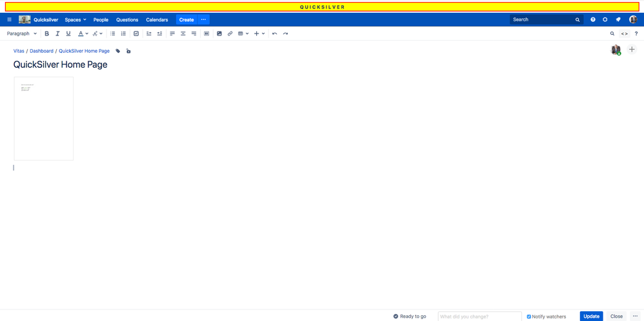Viewport: 644px width, 321px height.
Task: Redo the last edit
Action: click(x=285, y=34)
